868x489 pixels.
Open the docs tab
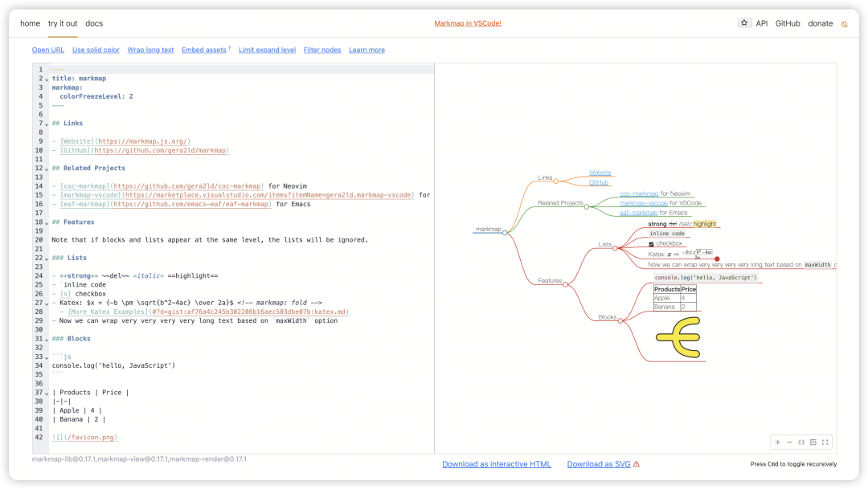pyautogui.click(x=94, y=23)
